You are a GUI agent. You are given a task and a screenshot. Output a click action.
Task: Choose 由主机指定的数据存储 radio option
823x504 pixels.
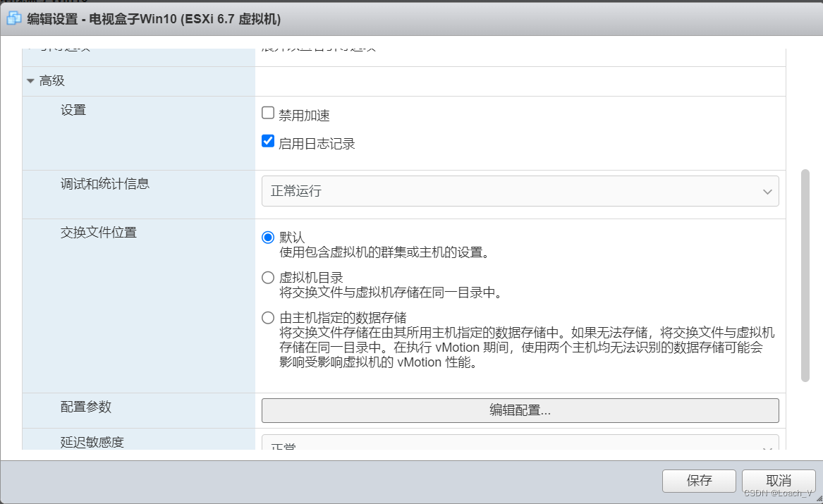(268, 318)
